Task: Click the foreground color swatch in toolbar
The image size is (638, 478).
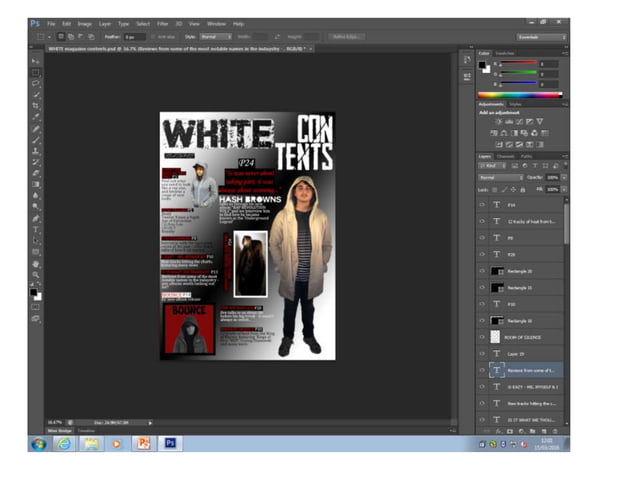Action: point(33,291)
